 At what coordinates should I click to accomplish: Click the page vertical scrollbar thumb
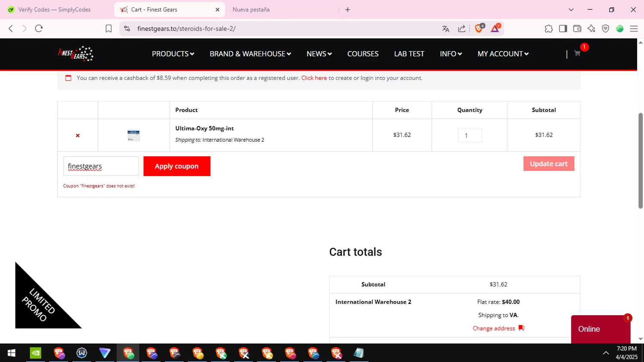pyautogui.click(x=641, y=161)
